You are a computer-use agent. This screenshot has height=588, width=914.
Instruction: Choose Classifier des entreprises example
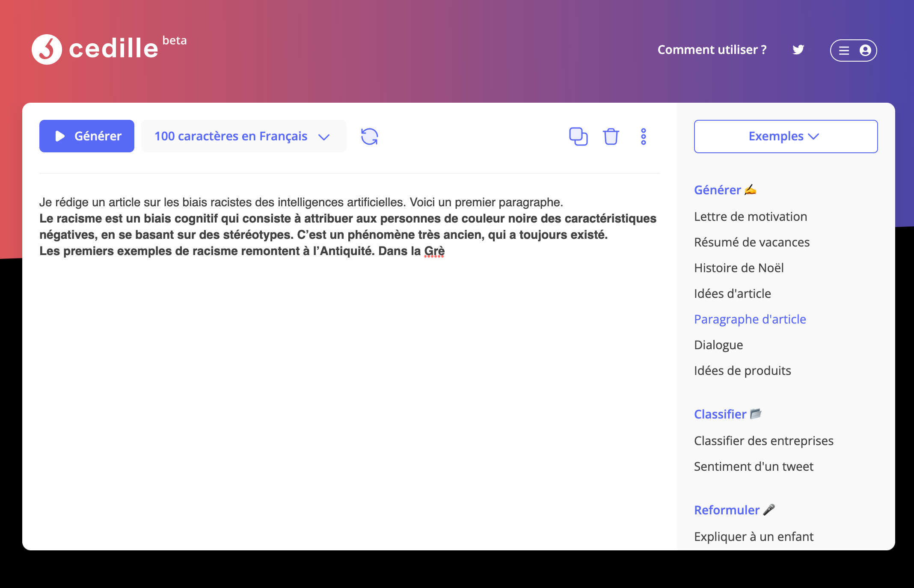pos(763,441)
